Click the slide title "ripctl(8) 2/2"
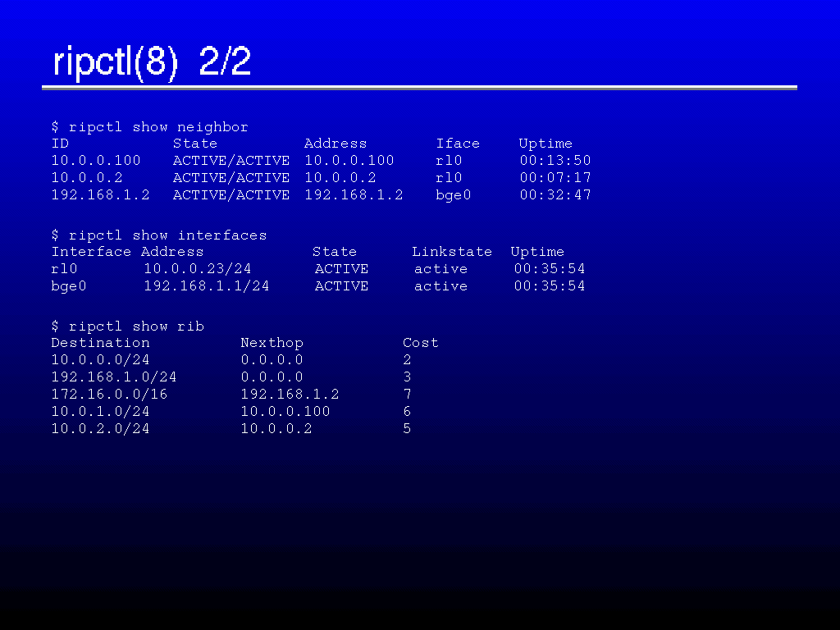The width and height of the screenshot is (840, 630). [152, 62]
